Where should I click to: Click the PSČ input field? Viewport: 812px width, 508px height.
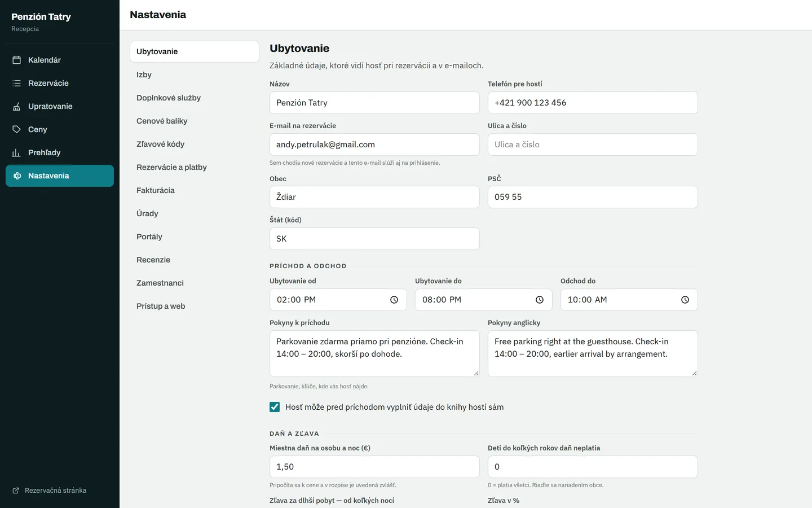tap(593, 197)
